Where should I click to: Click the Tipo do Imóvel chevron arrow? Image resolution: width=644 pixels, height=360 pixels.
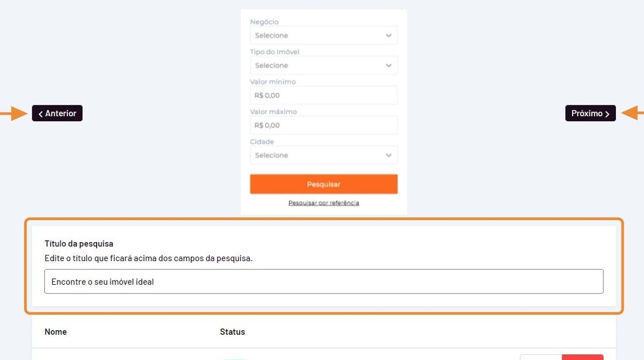tap(389, 66)
